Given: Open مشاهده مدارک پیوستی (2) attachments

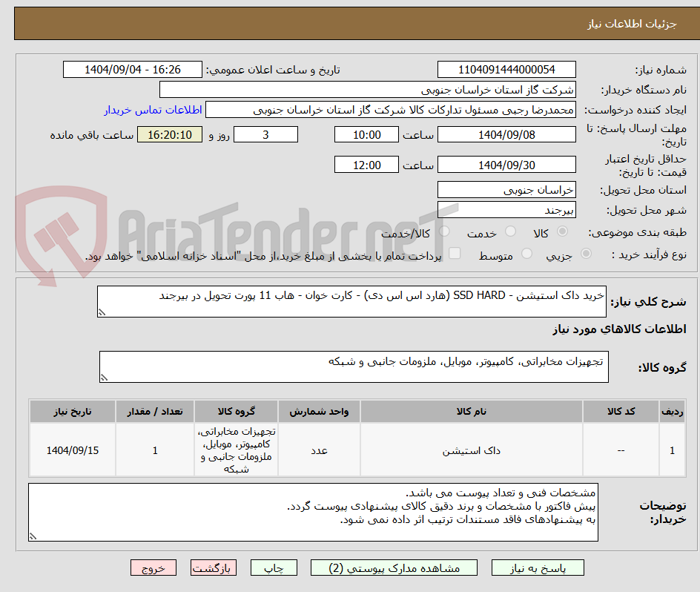Looking at the screenshot, I should coord(394,568).
